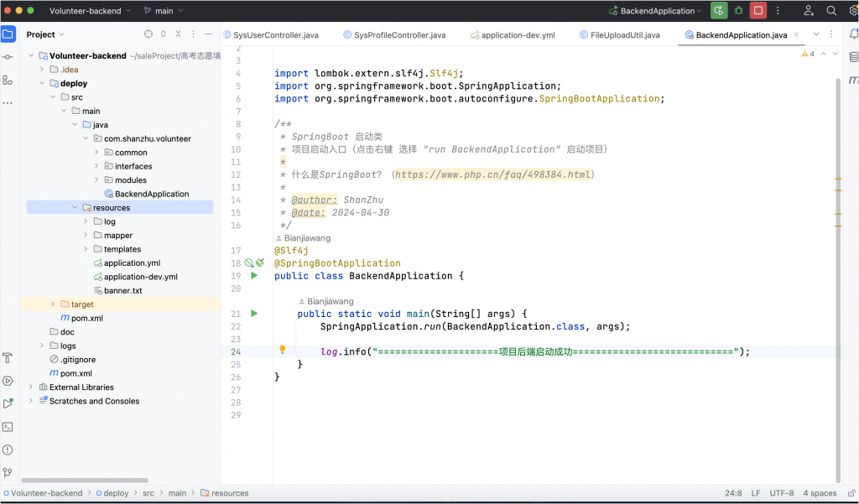The image size is (859, 504).
Task: Click the UTF-8 encoding in status bar
Action: [781, 493]
